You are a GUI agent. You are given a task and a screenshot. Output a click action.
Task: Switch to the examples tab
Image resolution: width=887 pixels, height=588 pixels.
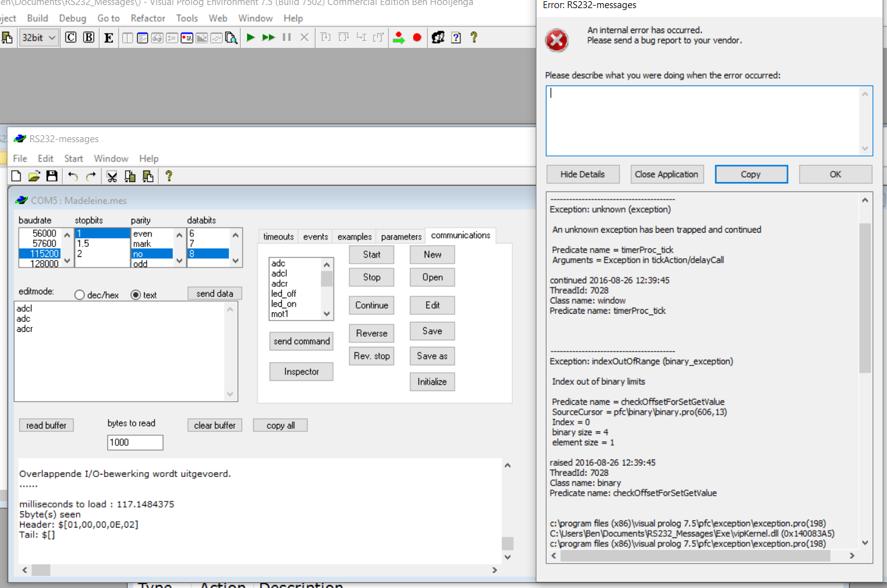(354, 236)
